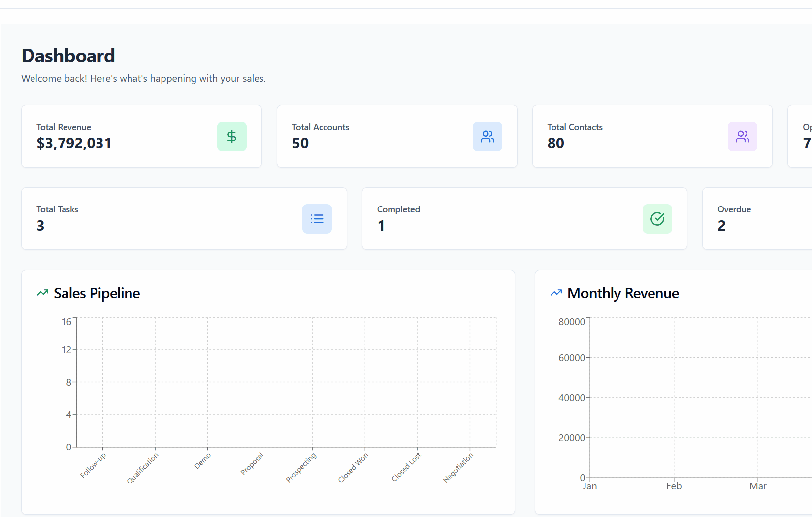Click the Monthly Revenue chart title
Viewport: 812px width, 517px height.
click(x=623, y=293)
